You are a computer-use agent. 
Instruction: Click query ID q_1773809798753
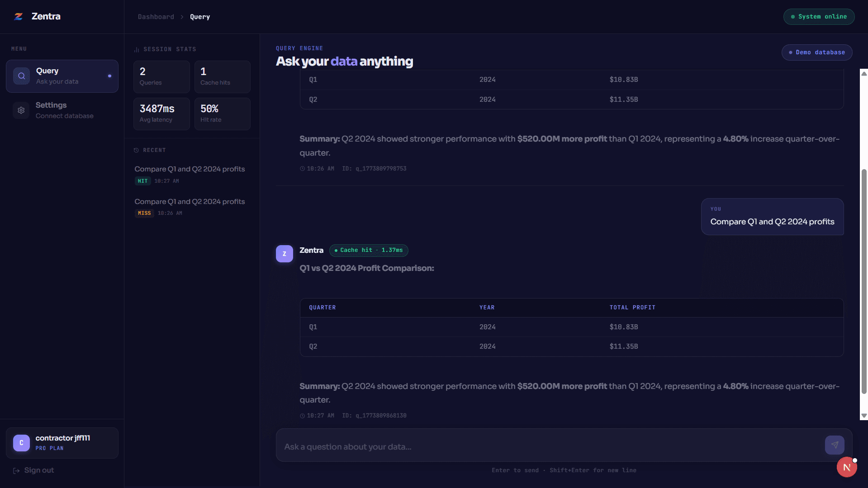[x=374, y=169]
